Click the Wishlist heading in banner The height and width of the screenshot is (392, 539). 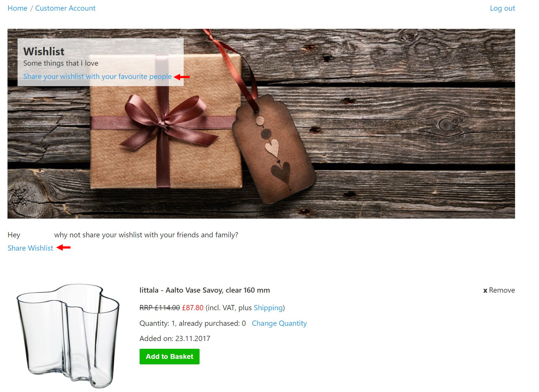(44, 52)
